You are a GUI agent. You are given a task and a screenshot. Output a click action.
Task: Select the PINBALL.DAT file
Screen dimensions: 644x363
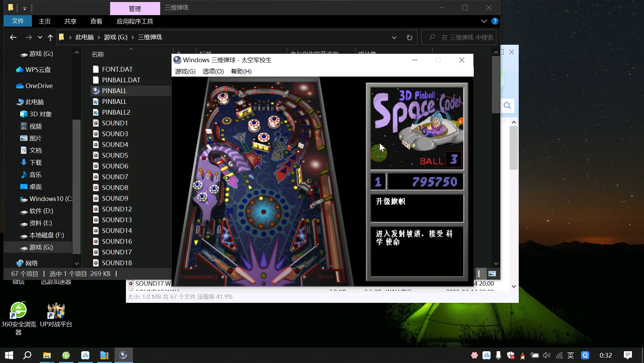(117, 80)
